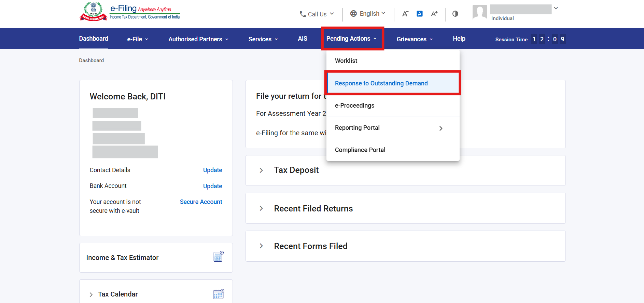Click Update next to Contact Details

tap(212, 170)
